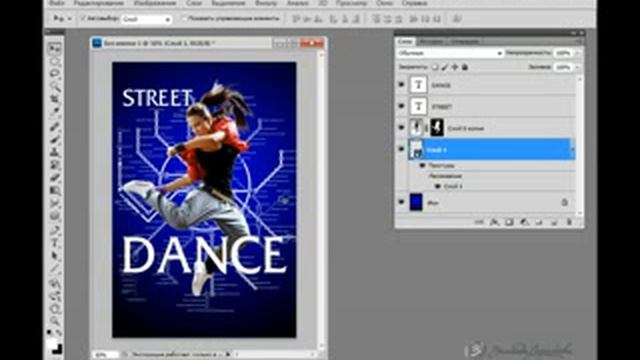Switch to the История tab
This screenshot has width=640, height=360.
431,42
